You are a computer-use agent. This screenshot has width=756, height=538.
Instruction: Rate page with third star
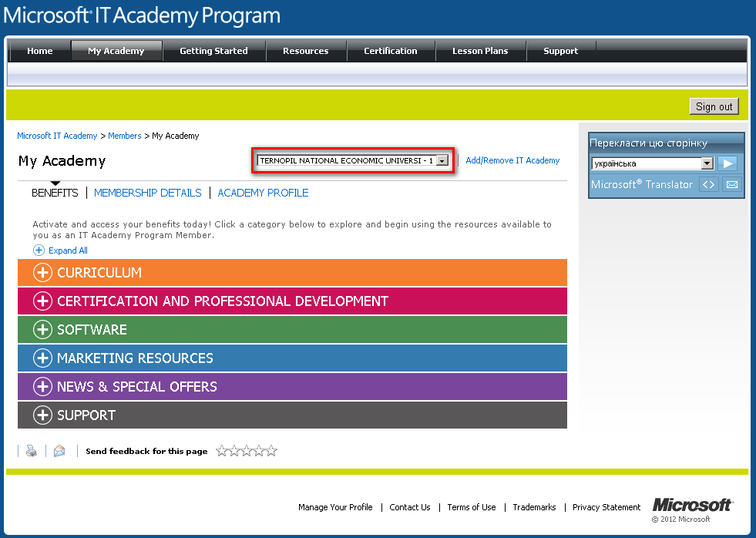tap(247, 451)
